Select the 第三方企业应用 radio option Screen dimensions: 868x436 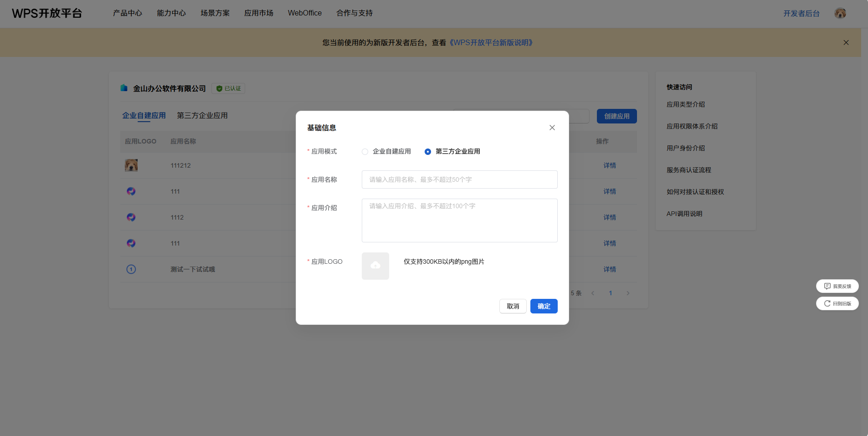click(427, 152)
